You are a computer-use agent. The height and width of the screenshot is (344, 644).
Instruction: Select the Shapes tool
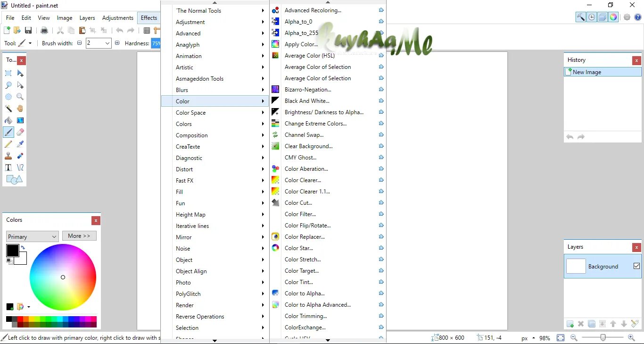14,179
